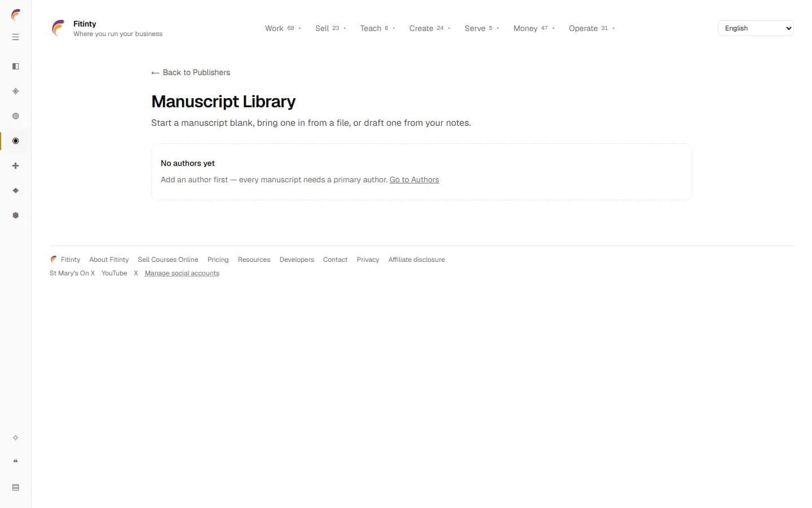Click the Fitinty feather logo atop the sidebar

coord(16,15)
